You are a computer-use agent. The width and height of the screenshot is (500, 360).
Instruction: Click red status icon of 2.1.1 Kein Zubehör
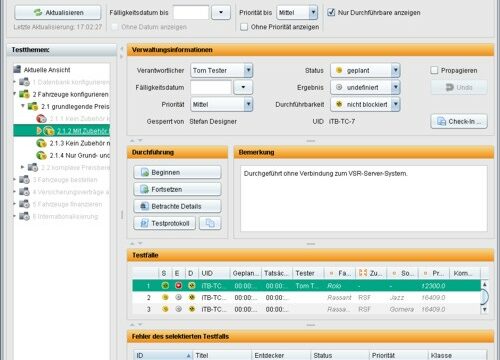(41, 118)
